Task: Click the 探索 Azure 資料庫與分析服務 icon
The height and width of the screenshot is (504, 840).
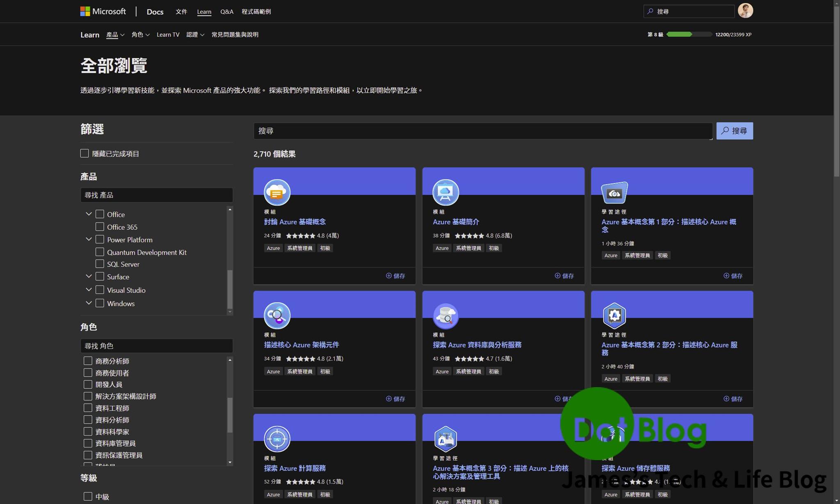Action: 445,316
